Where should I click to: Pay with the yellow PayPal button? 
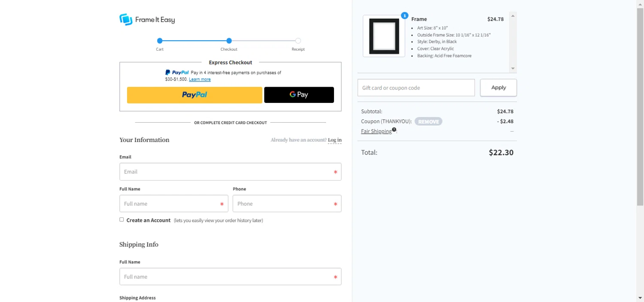click(194, 95)
